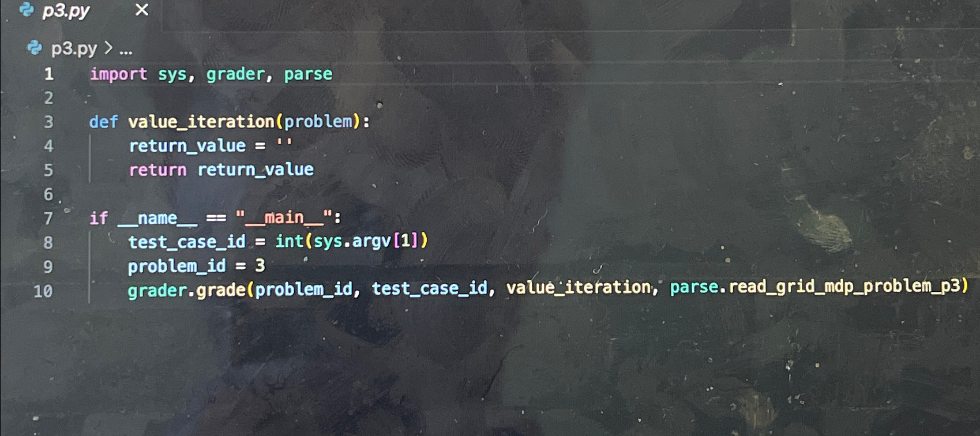980x436 pixels.
Task: Click the breadcrumb chevron after p3.py
Action: (x=108, y=48)
